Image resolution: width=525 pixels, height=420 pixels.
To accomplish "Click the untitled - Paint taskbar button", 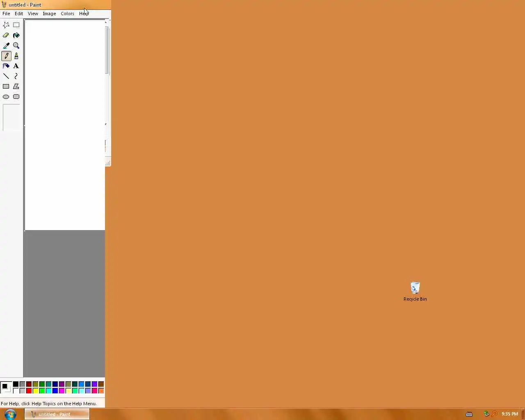I will (x=57, y=414).
